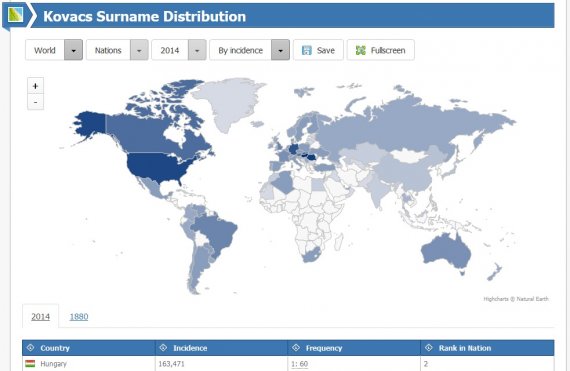Sort table by Incidence column icon

(163, 348)
